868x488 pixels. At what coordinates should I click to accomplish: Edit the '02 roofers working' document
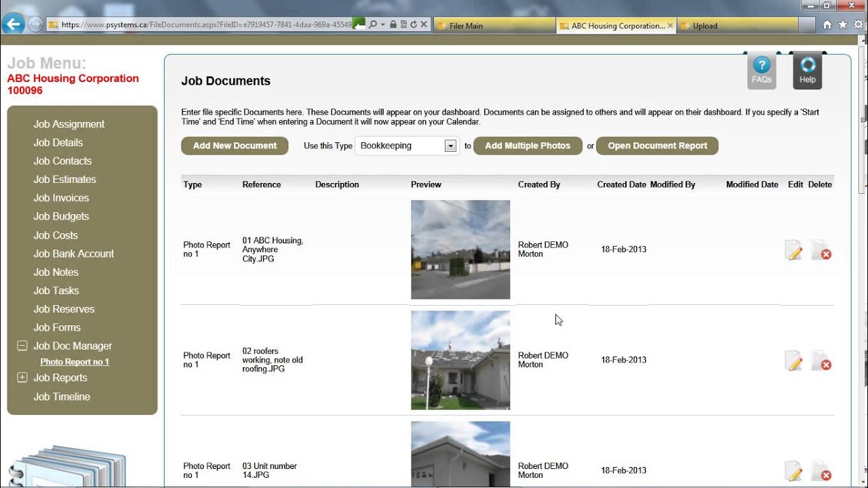(x=793, y=361)
